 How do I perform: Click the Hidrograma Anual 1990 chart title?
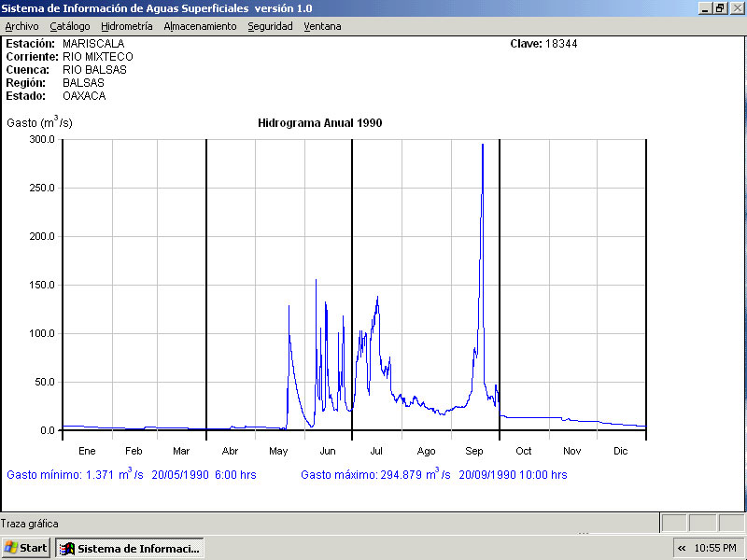tap(319, 123)
